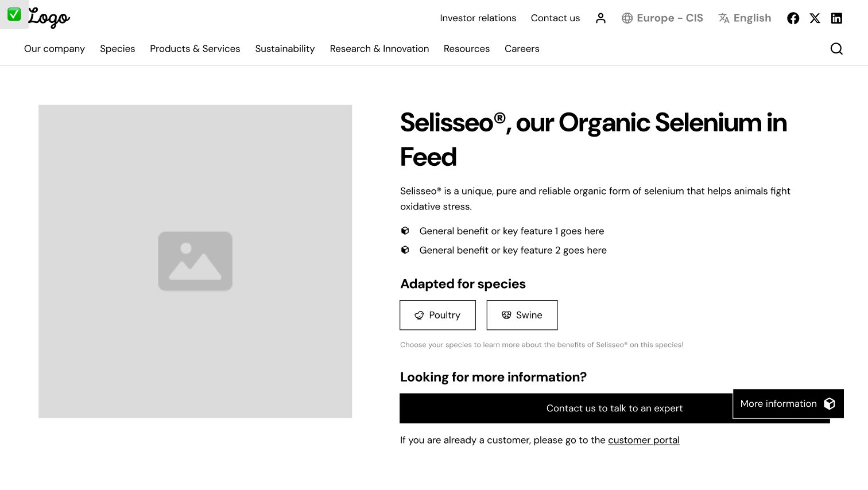Open the Species menu item
This screenshot has width=868, height=490.
pos(117,49)
